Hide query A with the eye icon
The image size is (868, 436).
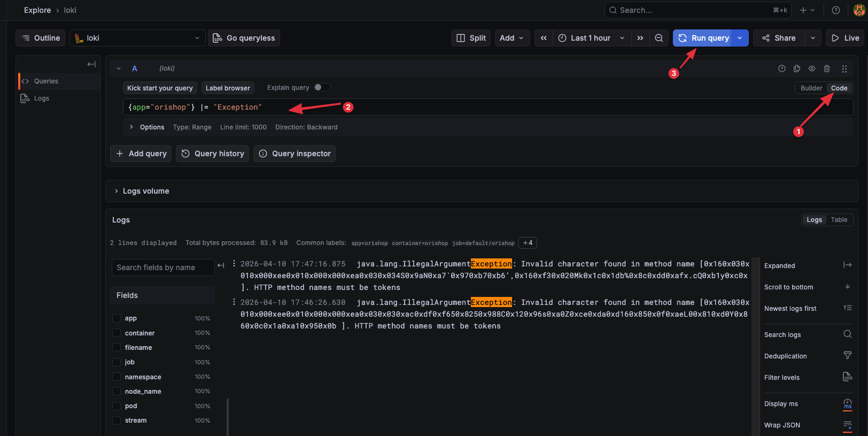tap(812, 68)
